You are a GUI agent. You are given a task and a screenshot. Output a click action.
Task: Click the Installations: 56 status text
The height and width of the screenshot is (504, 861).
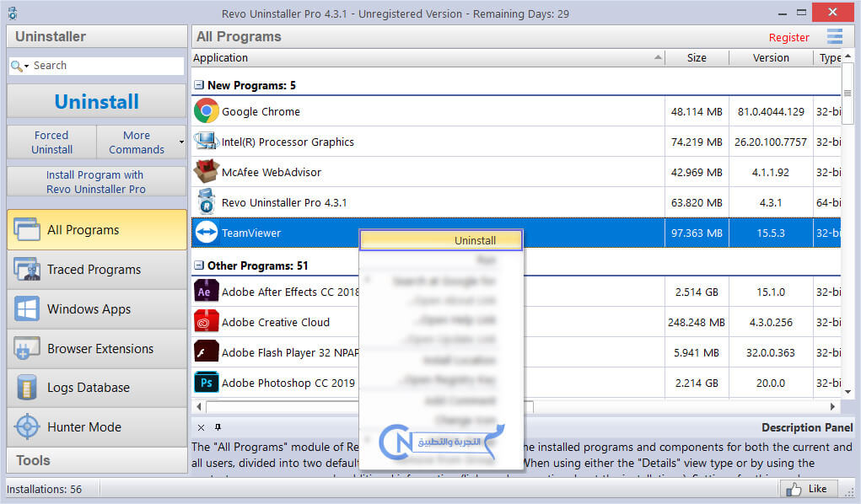pyautogui.click(x=44, y=489)
